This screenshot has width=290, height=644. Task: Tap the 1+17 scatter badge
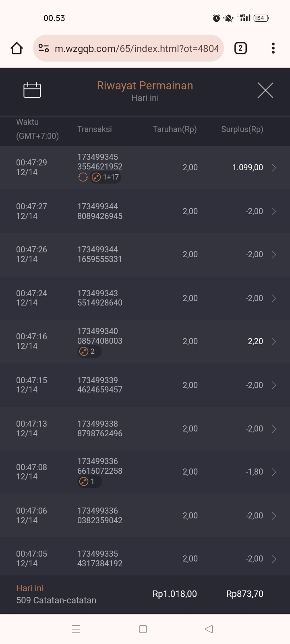pyautogui.click(x=106, y=177)
